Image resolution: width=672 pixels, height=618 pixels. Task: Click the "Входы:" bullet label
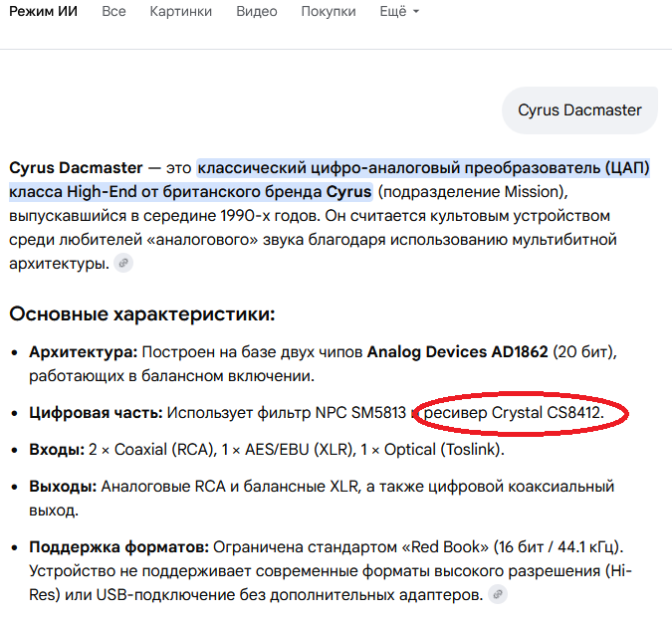click(57, 450)
